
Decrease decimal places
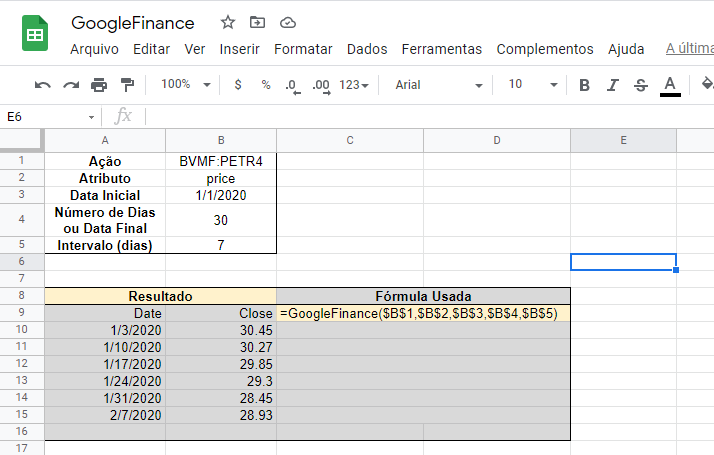click(293, 86)
